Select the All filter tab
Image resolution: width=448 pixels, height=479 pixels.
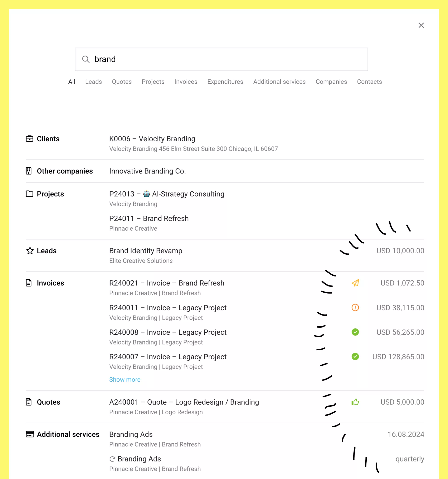tap(72, 82)
